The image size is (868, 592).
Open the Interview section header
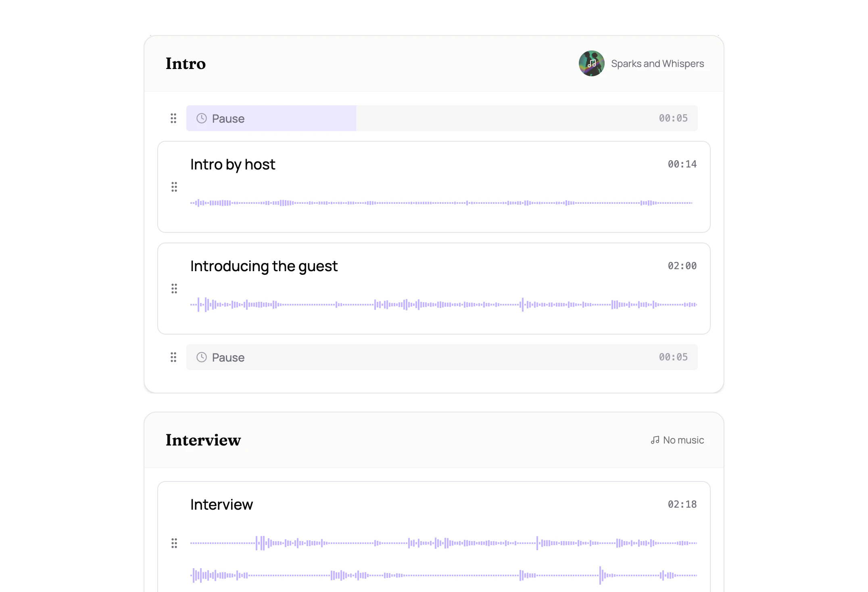coord(202,440)
